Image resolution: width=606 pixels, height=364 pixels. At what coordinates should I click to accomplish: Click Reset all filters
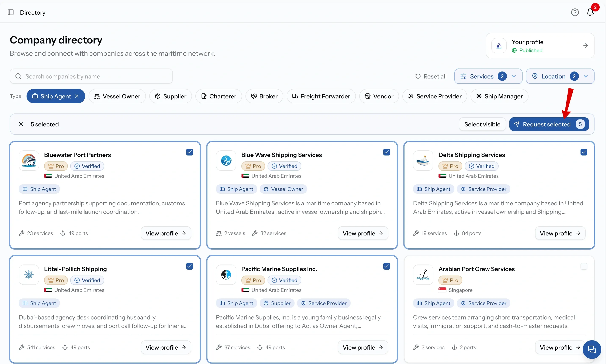coord(431,76)
